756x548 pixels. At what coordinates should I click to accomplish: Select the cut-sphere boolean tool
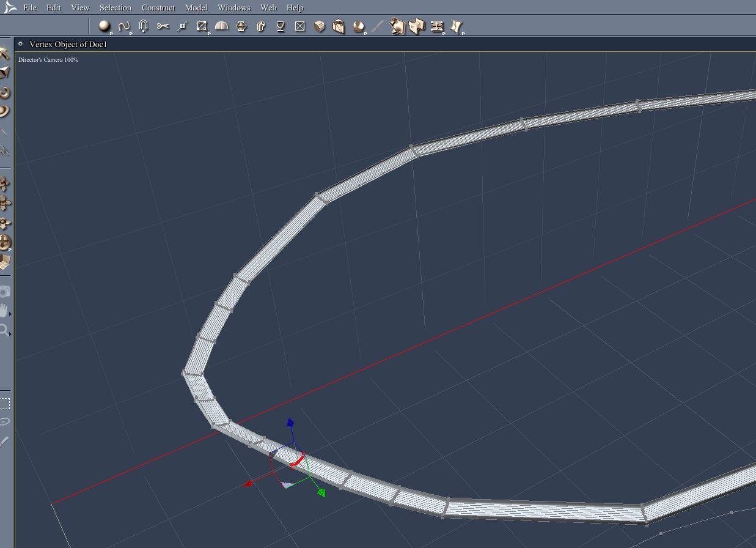[359, 26]
